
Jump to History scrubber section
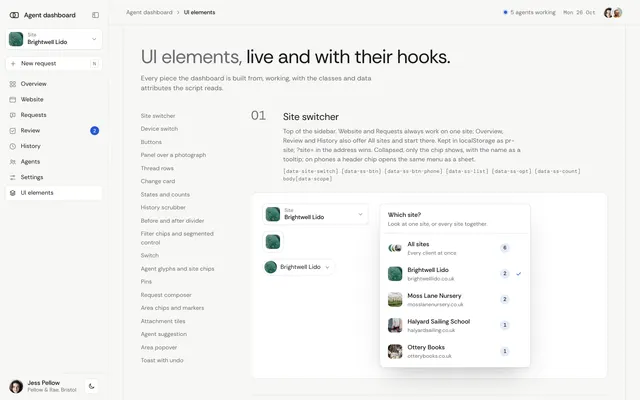point(163,207)
